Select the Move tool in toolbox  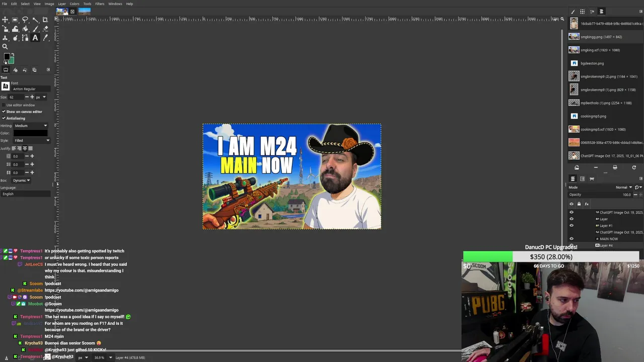(x=5, y=20)
